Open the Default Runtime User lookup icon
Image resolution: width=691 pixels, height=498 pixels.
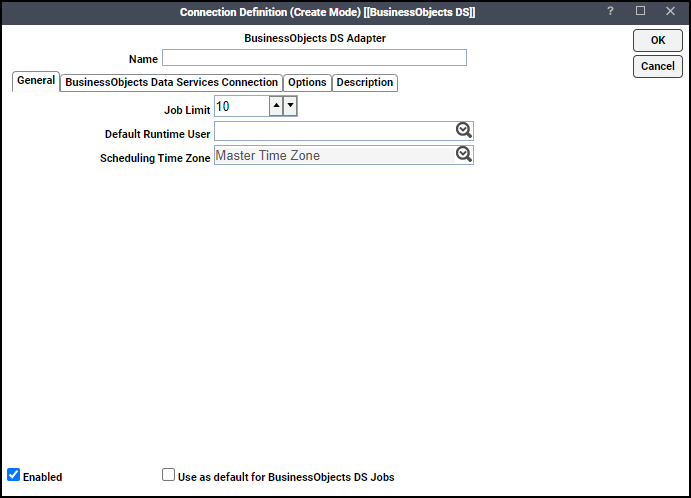(x=464, y=130)
